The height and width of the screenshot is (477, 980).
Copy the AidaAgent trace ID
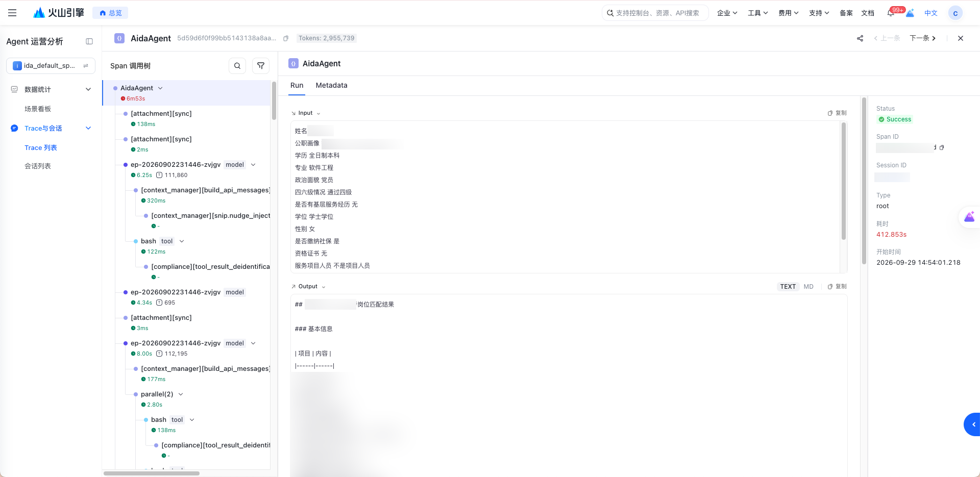pos(286,38)
